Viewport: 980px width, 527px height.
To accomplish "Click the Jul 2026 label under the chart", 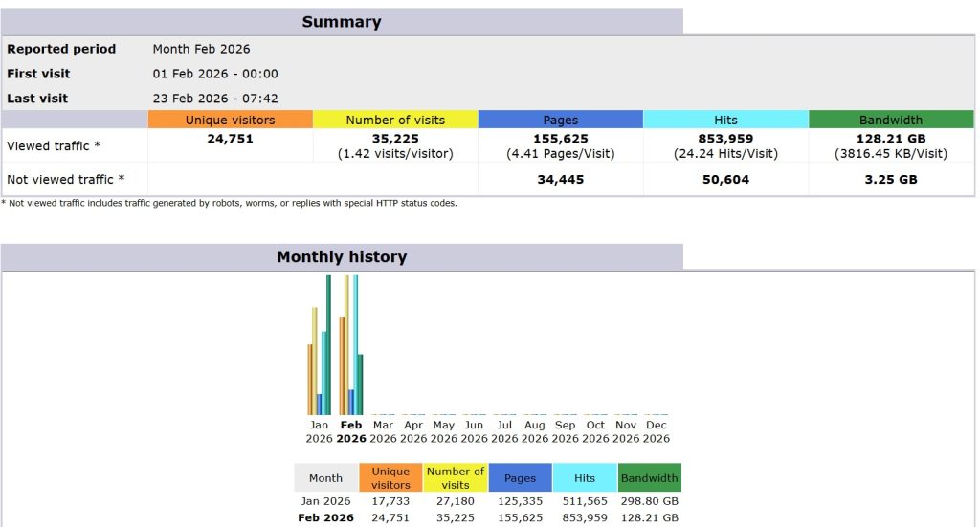I will (504, 431).
